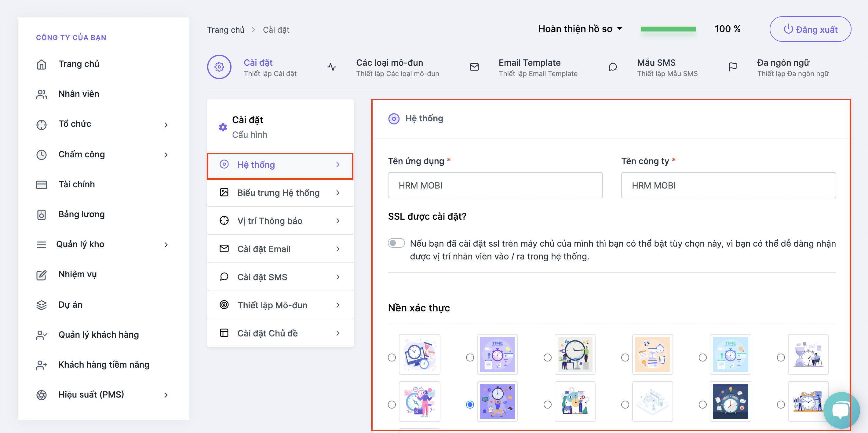Go to Bảng lương in sidebar
Screen dimensions: 868x433
pos(82,214)
